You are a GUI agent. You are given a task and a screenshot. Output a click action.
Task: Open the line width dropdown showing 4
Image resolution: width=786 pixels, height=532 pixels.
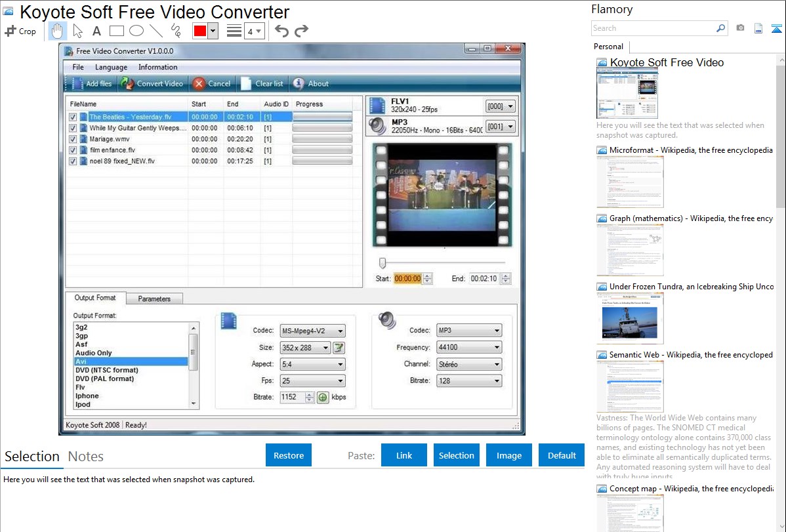tap(255, 31)
